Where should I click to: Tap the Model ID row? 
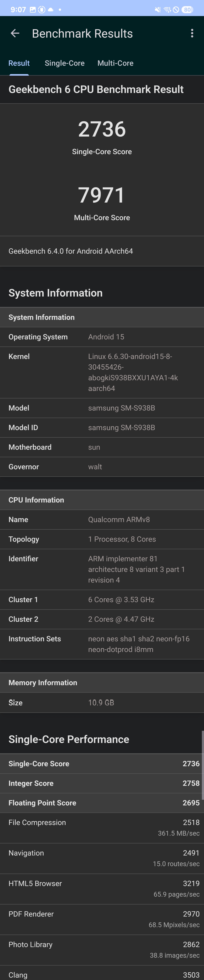click(102, 428)
